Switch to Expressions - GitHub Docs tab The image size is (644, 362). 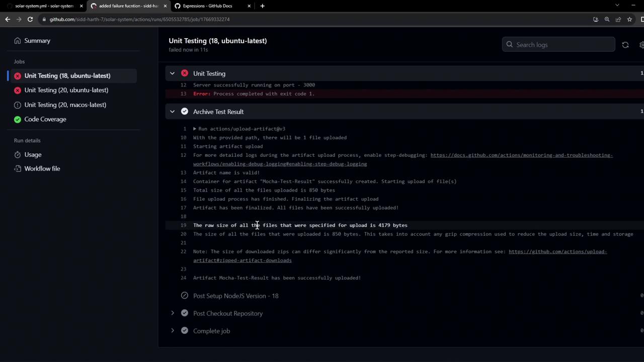click(207, 6)
